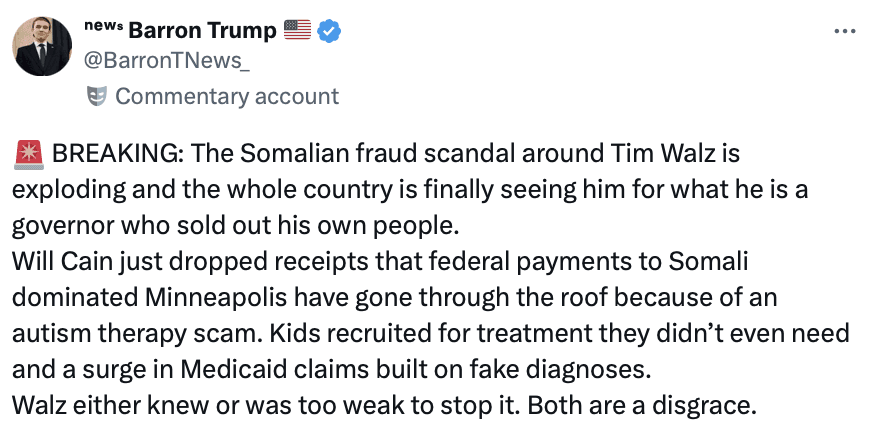Image resolution: width=880 pixels, height=432 pixels.
Task: Click the US flag emoji after name
Action: [298, 31]
